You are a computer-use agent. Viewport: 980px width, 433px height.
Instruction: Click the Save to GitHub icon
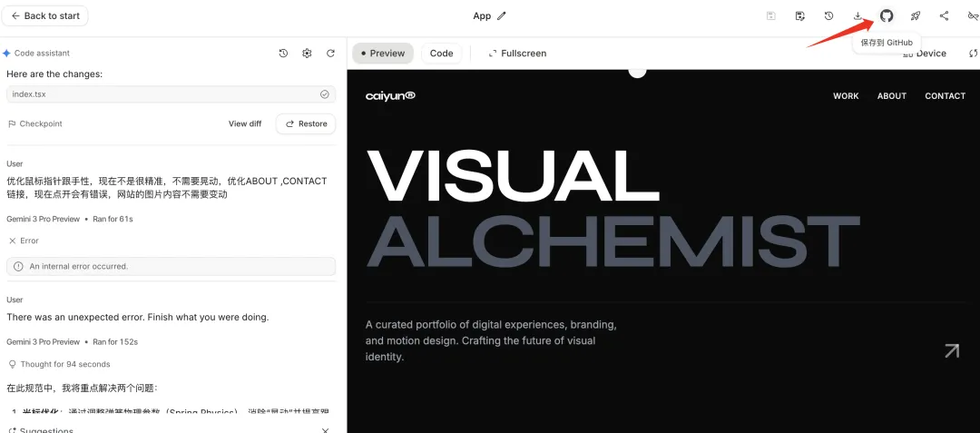pyautogui.click(x=887, y=15)
